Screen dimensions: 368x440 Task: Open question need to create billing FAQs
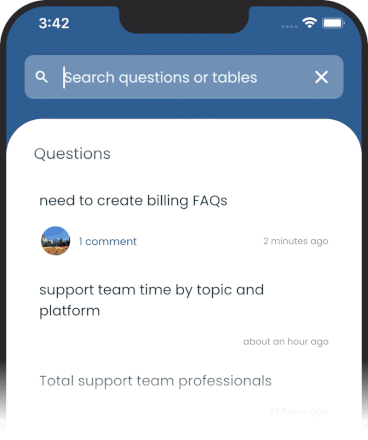(x=133, y=201)
